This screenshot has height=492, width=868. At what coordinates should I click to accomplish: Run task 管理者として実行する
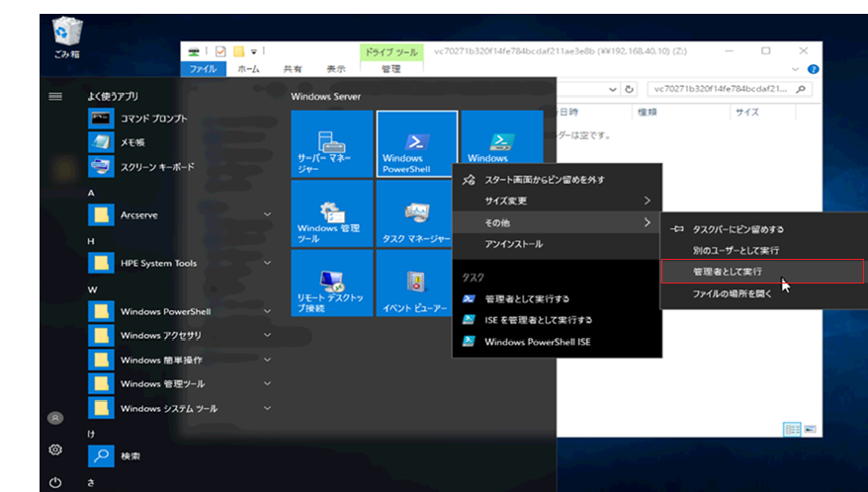coord(557,298)
